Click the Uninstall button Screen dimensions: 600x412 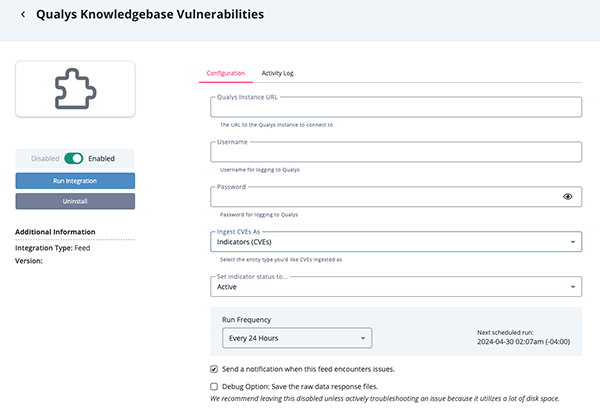[75, 201]
